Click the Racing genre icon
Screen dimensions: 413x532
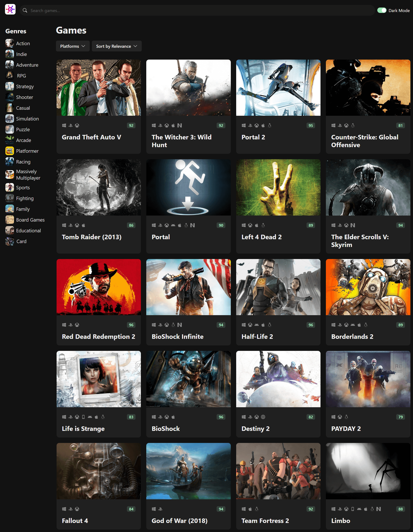pos(9,162)
